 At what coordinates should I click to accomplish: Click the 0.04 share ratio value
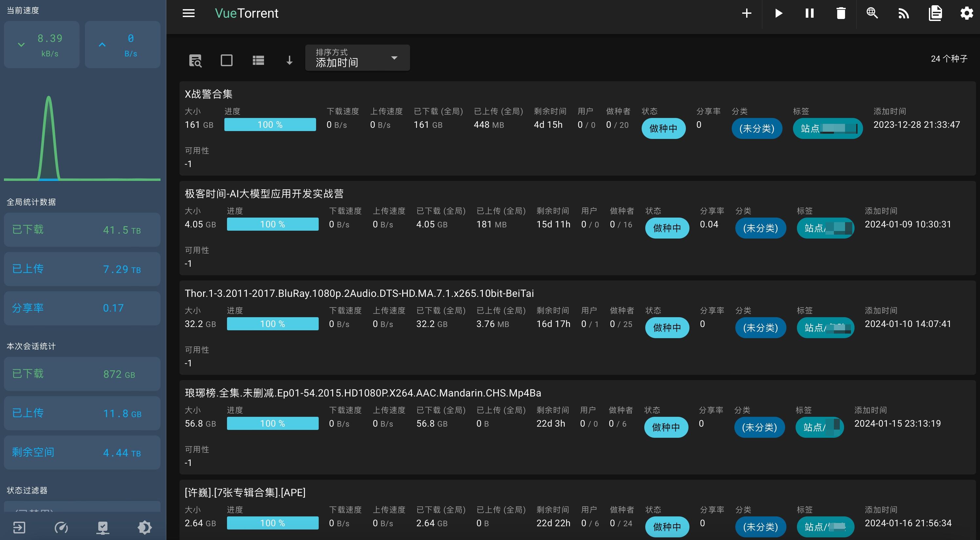(x=709, y=224)
